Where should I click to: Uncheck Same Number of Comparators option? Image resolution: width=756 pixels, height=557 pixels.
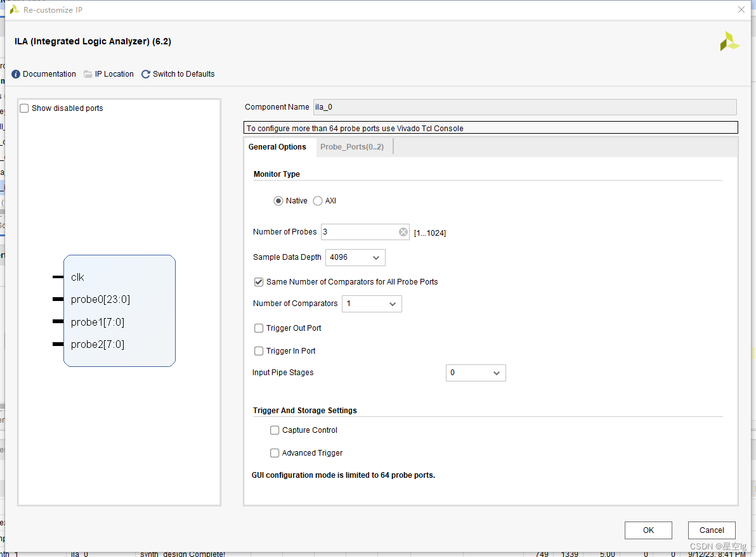coord(259,282)
